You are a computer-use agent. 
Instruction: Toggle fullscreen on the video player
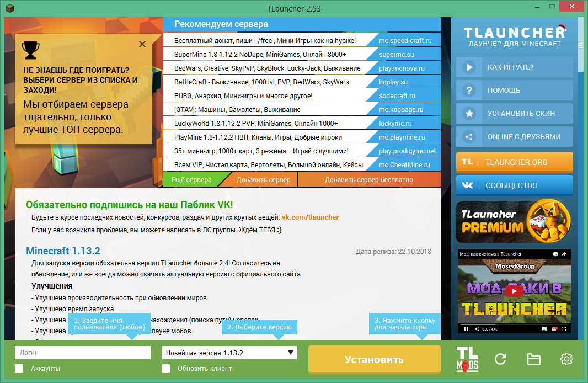[x=564, y=329]
